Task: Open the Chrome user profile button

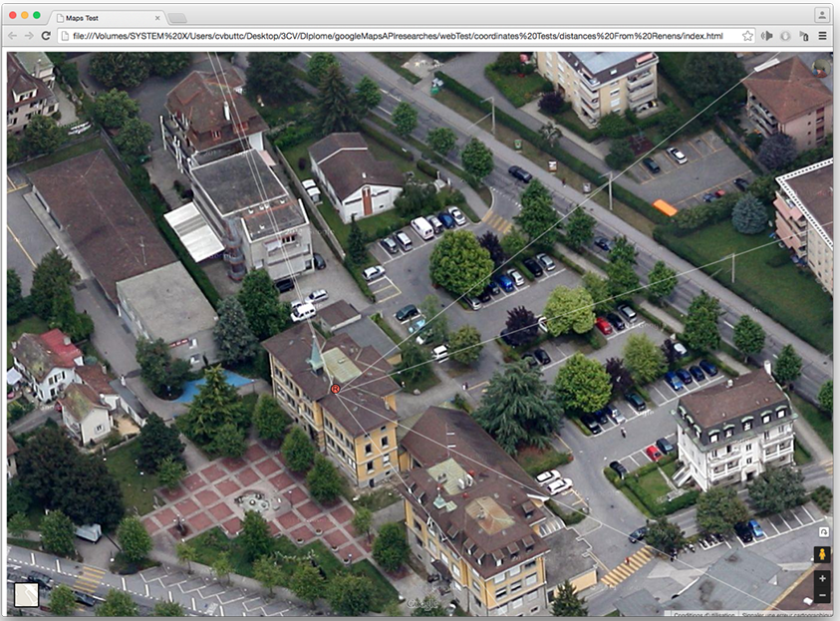Action: pos(821,15)
